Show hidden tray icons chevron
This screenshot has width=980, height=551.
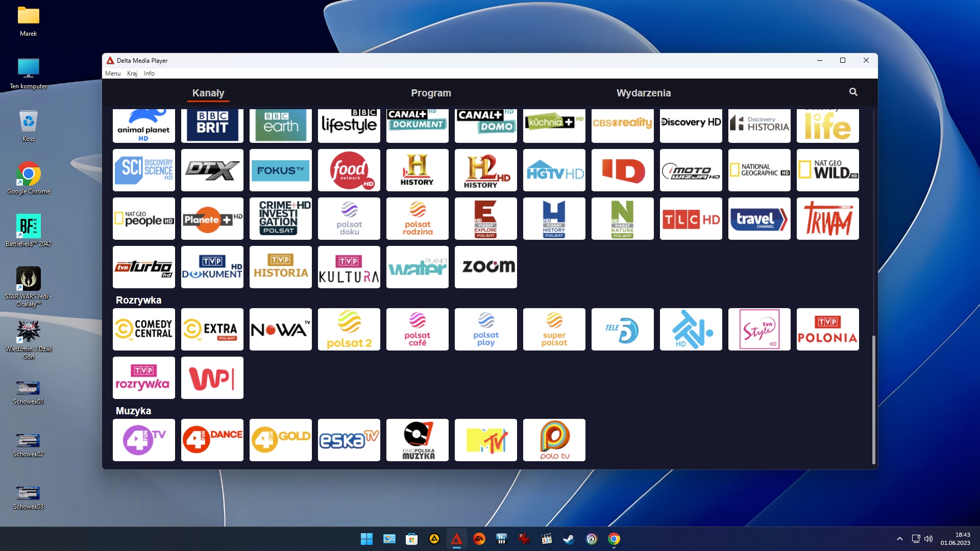click(899, 539)
